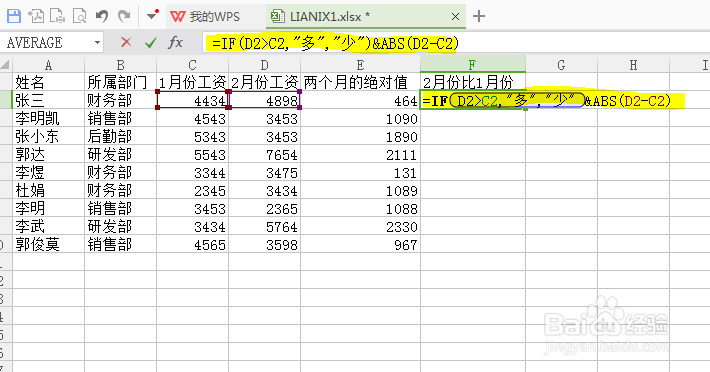
Task: Click cell with value 2111
Action: [x=360, y=155]
